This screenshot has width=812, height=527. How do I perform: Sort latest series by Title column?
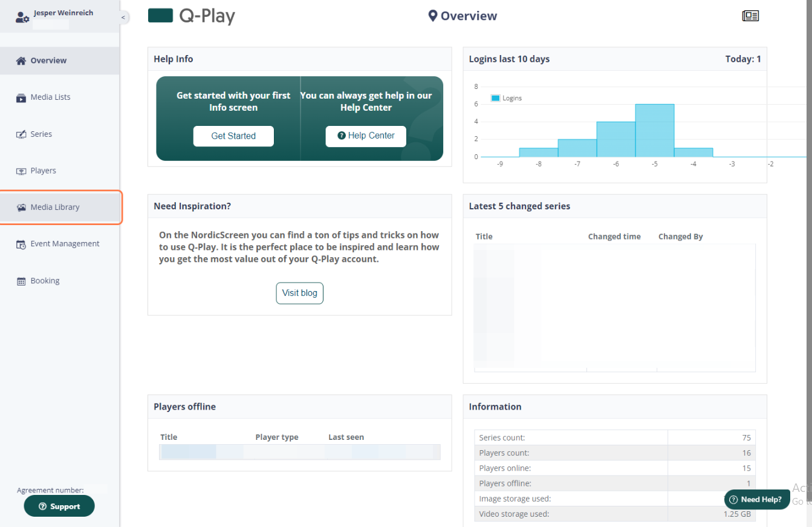pos(484,237)
